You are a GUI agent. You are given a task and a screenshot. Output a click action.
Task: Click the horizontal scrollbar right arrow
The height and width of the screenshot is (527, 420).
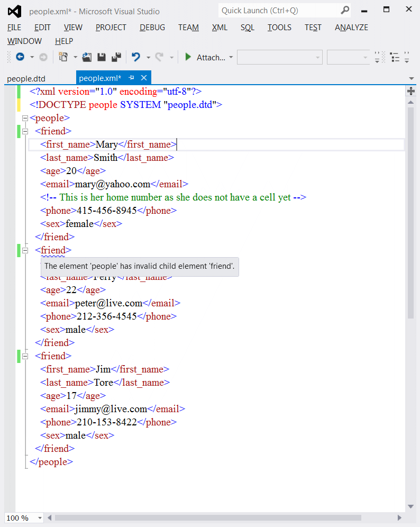coord(399,517)
